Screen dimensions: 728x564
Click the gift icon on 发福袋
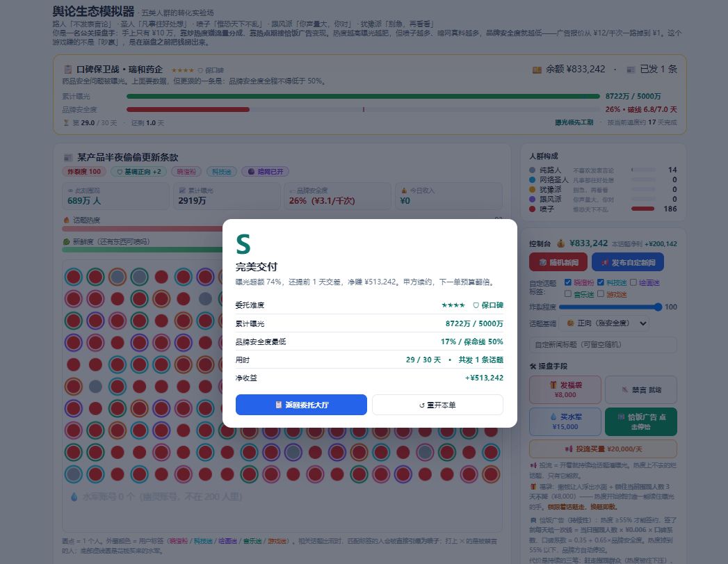pos(553,385)
